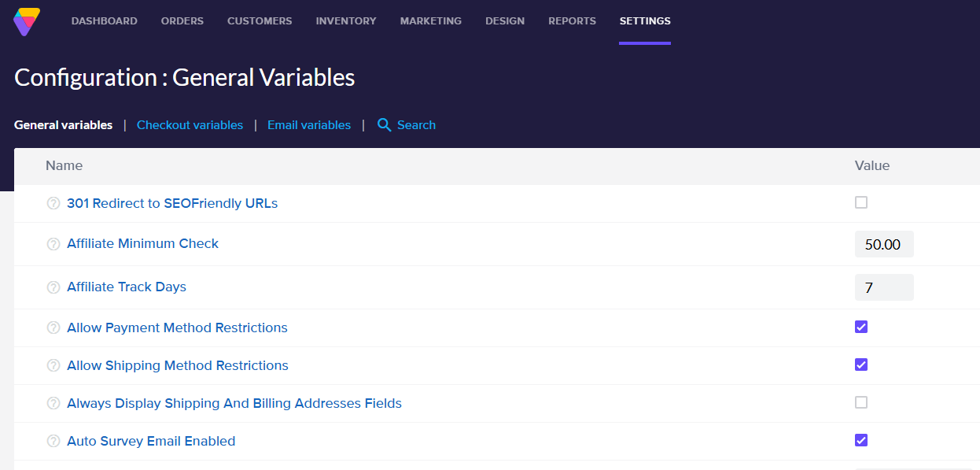Screen dimensions: 980x470
Task: Click the store logo in top left
Action: [x=27, y=21]
